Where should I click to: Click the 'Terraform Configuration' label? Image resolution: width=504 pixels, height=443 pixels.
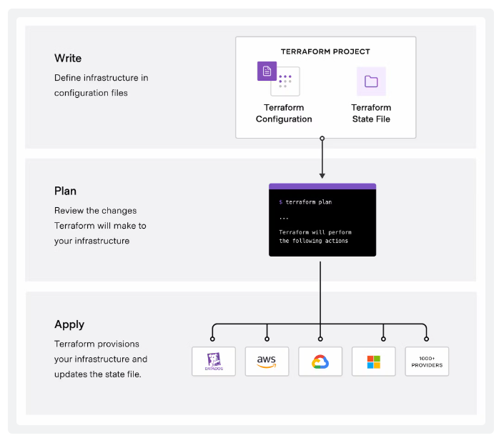(x=284, y=114)
